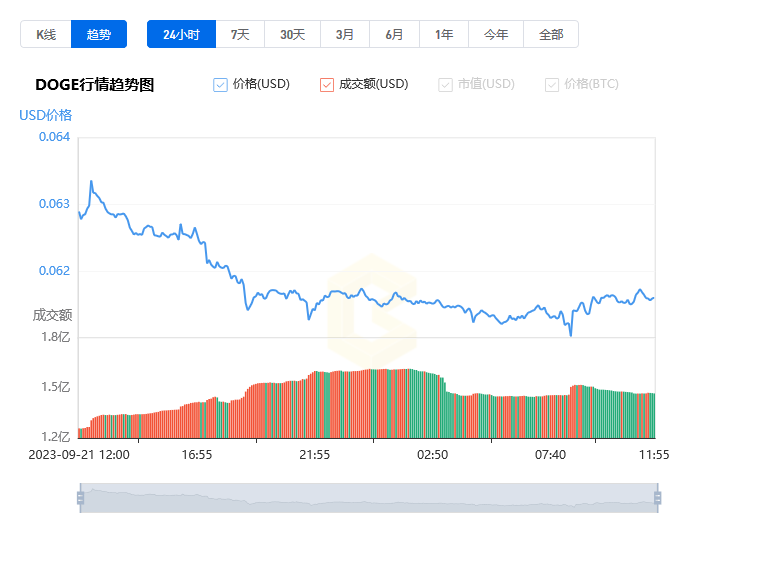
Task: Click the left handle of range slider
Action: tap(81, 498)
